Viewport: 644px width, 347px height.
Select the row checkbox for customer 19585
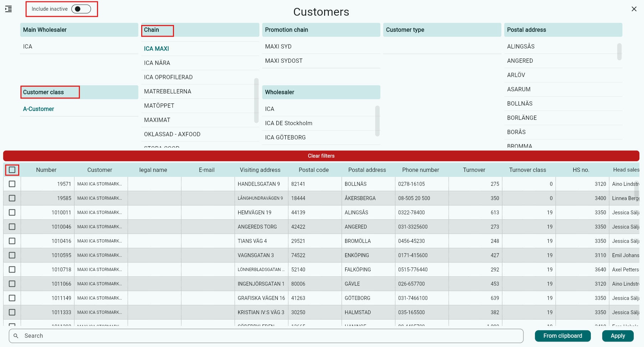(12, 198)
